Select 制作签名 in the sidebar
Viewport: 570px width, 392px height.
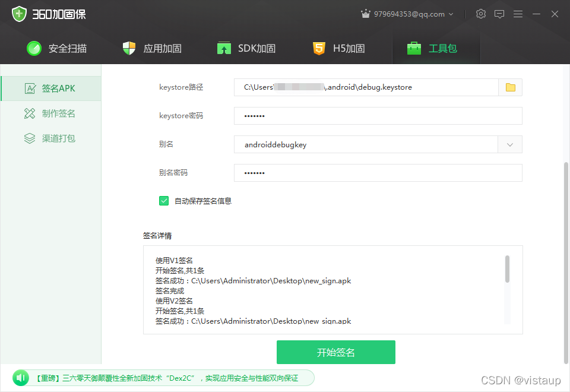click(51, 113)
